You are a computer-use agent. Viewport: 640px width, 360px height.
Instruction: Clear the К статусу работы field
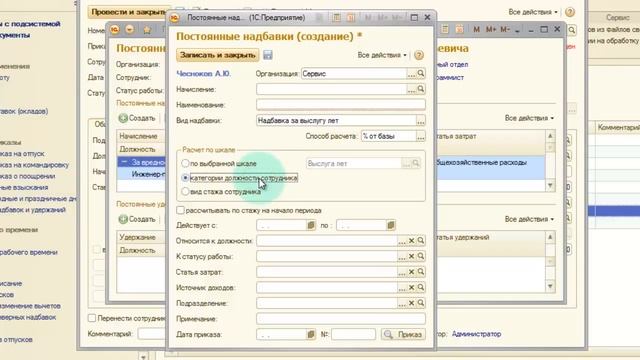pyautogui.click(x=411, y=256)
